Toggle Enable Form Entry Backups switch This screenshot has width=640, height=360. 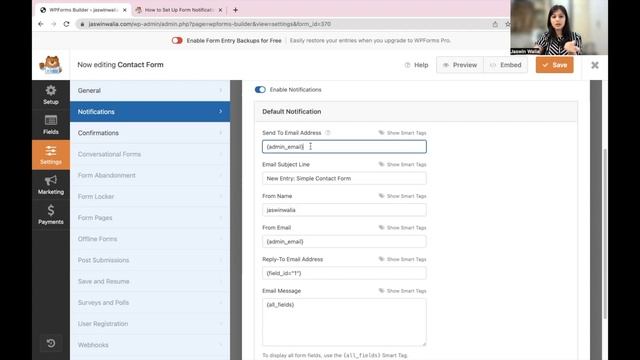coord(177,40)
